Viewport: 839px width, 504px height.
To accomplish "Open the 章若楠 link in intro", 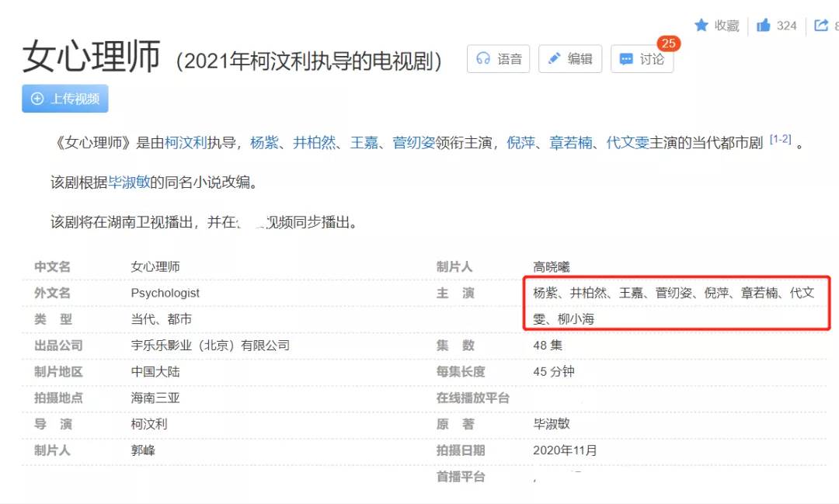I will [571, 142].
